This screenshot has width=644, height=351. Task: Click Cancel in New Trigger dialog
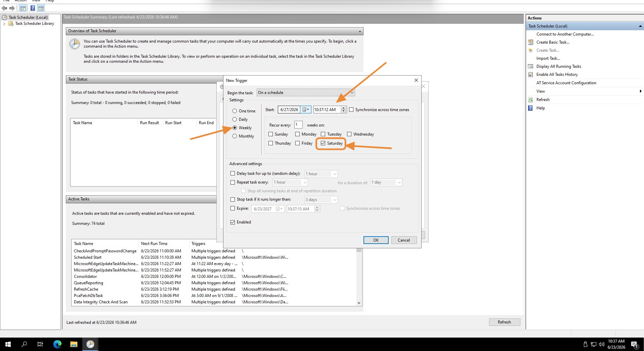[x=404, y=240]
